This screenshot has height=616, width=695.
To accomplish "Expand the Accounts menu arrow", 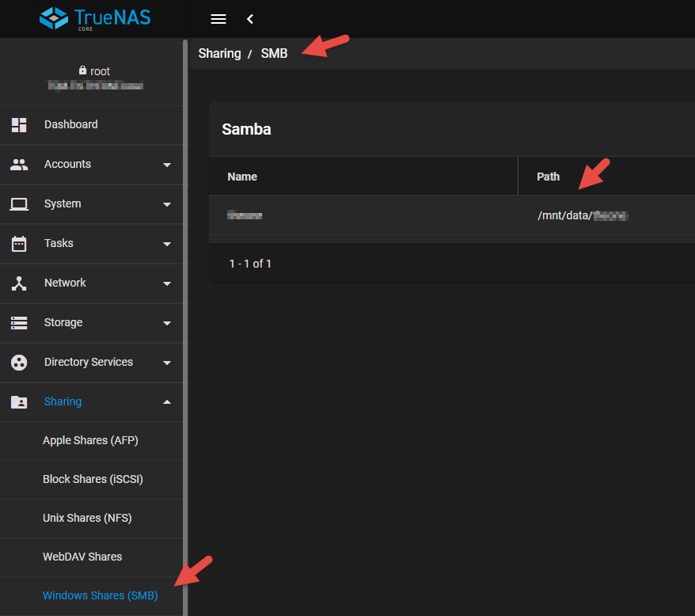I will [x=167, y=165].
